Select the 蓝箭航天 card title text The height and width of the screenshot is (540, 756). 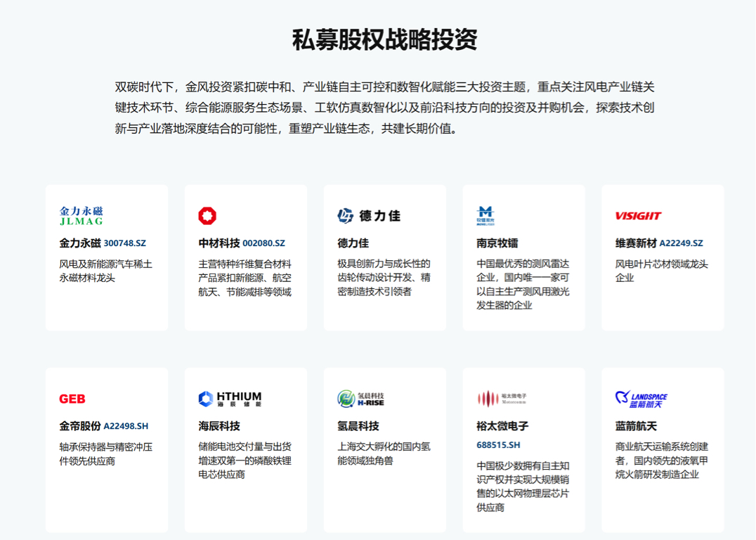[x=636, y=426]
